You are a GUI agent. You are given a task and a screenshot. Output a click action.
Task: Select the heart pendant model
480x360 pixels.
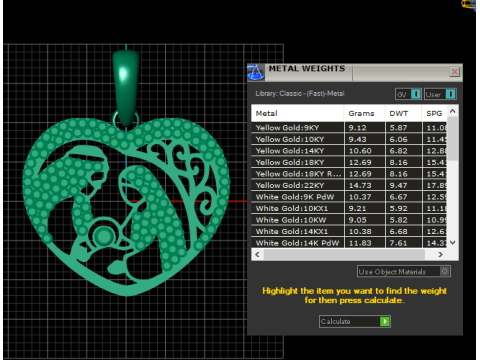(x=126, y=207)
